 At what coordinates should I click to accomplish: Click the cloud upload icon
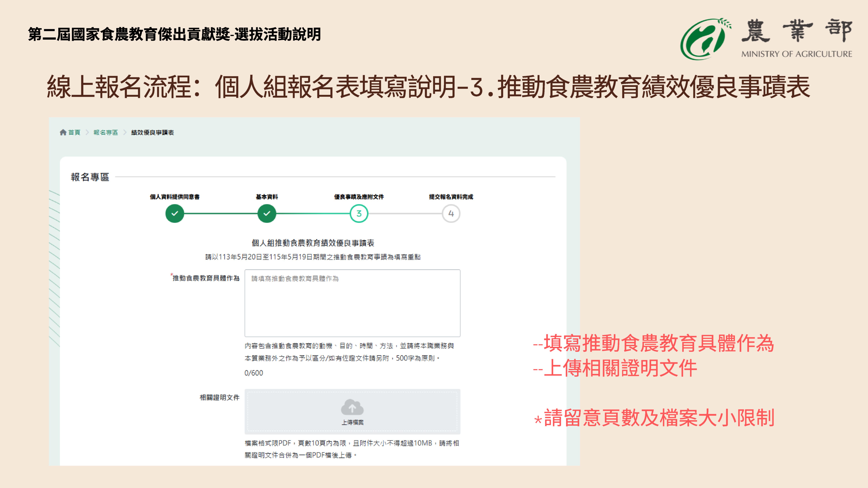[352, 407]
